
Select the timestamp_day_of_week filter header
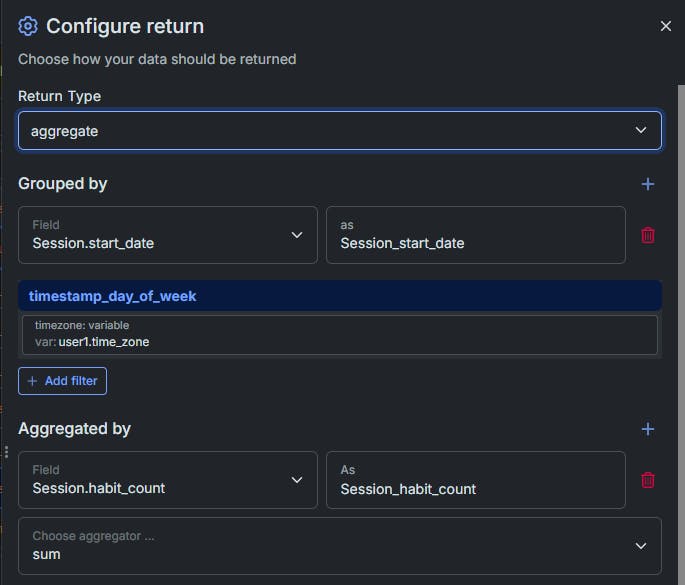click(x=339, y=296)
